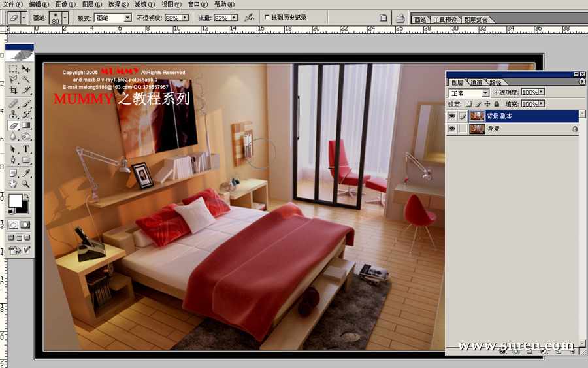Image resolution: width=588 pixels, height=368 pixels.
Task: Toggle lock all padlock icon
Action: pos(497,103)
